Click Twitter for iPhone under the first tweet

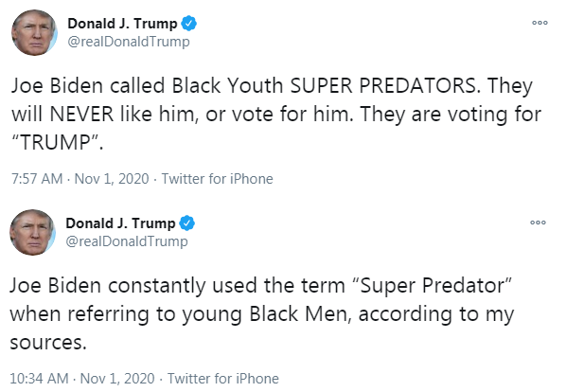pyautogui.click(x=217, y=179)
